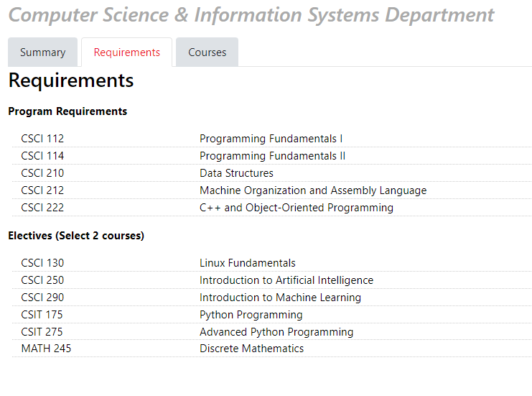Image resolution: width=532 pixels, height=396 pixels.
Task: Open Advanced Python Programming course
Action: (x=276, y=332)
